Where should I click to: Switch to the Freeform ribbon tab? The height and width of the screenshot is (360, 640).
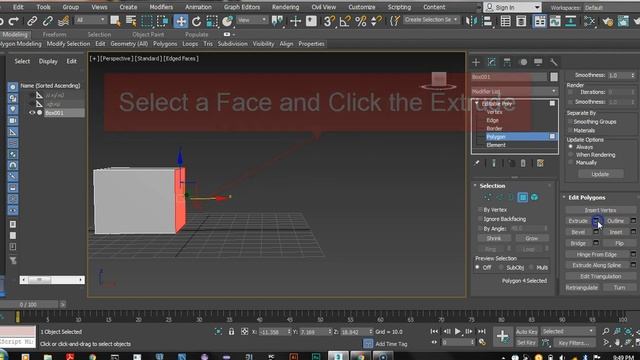coord(54,35)
